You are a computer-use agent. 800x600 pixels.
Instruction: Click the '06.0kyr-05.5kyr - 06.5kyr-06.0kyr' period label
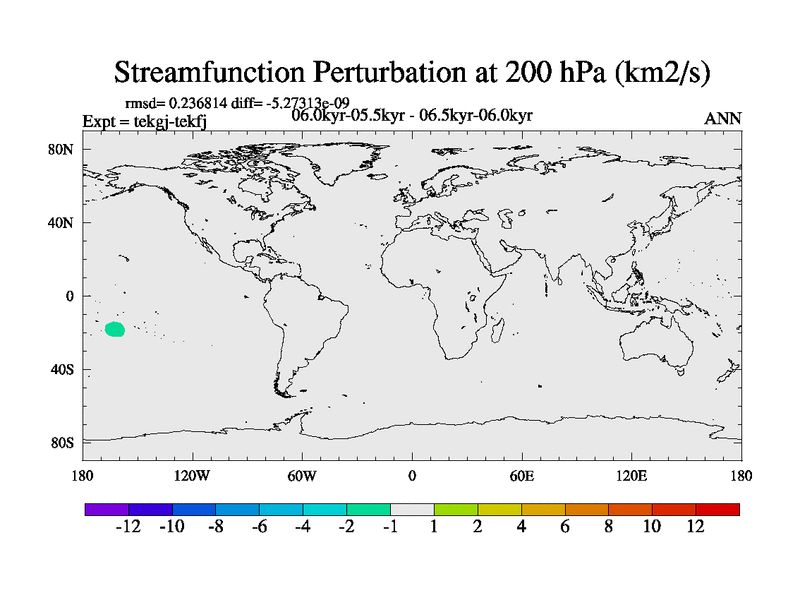click(x=411, y=116)
